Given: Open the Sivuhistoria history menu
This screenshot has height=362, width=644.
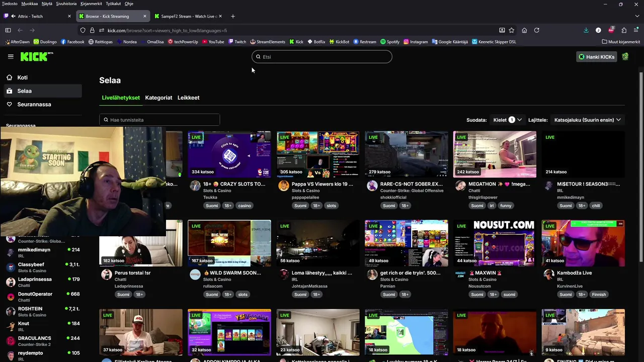Looking at the screenshot, I should (x=66, y=4).
